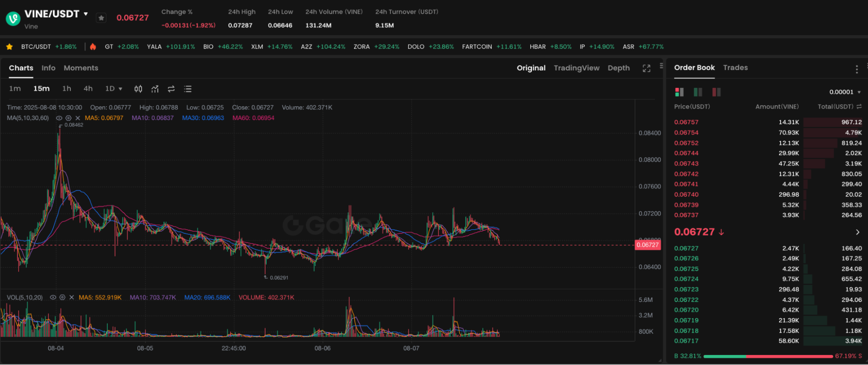Click the MA5 value label
868x365 pixels.
(104, 118)
